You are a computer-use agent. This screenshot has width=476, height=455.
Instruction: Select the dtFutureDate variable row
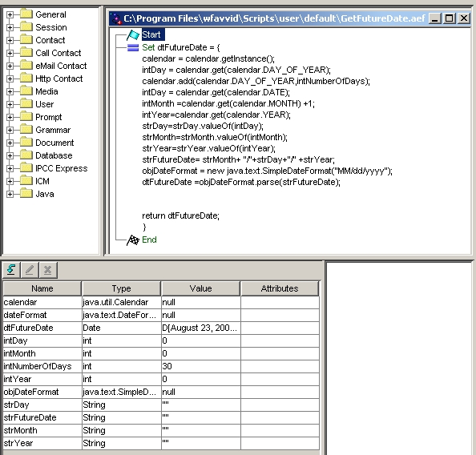coord(161,328)
